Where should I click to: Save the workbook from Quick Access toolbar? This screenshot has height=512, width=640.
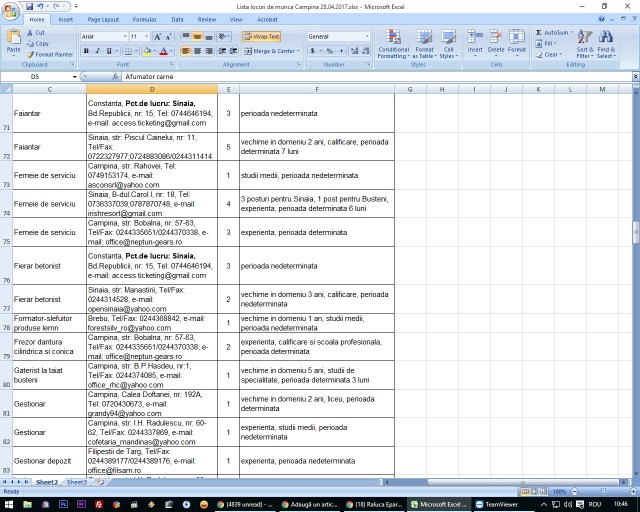[x=29, y=7]
